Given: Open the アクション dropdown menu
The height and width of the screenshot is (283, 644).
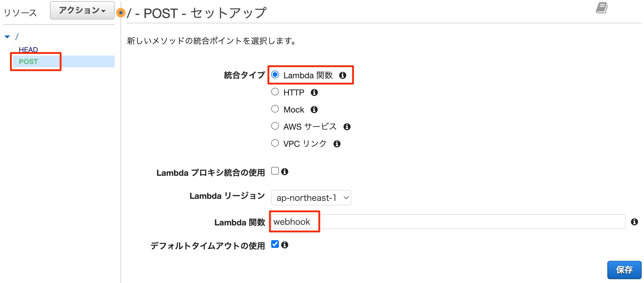Looking at the screenshot, I should click(x=82, y=10).
